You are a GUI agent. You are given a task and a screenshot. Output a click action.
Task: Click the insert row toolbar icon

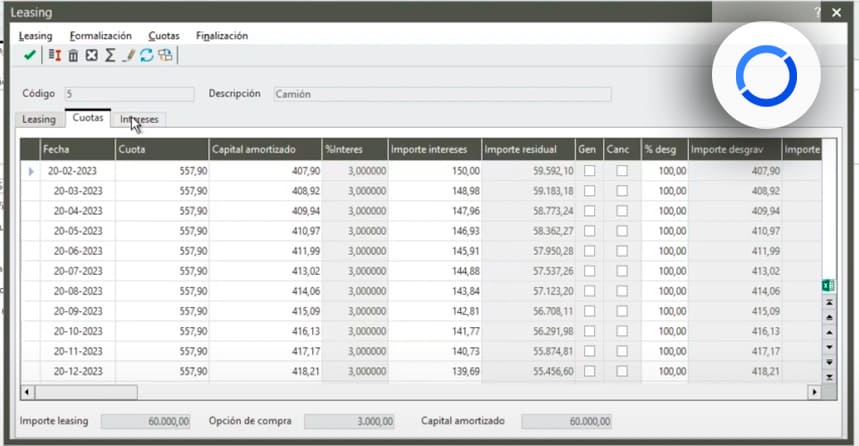[55, 55]
